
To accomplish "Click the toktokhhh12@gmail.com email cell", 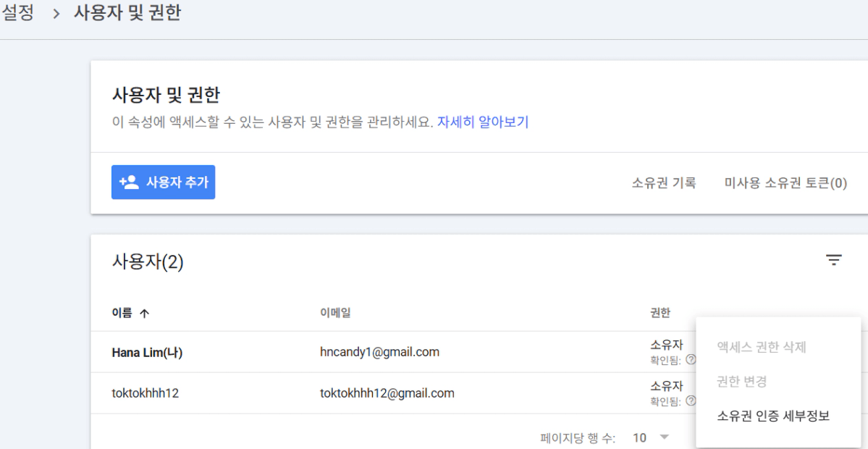I will pos(387,393).
